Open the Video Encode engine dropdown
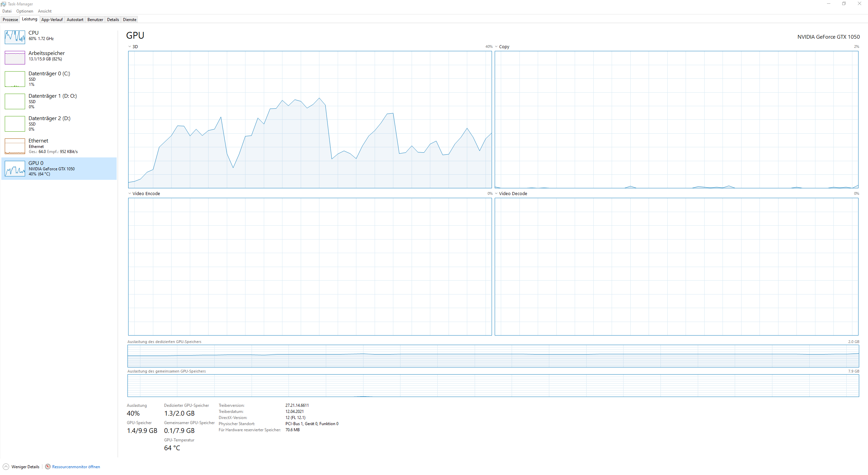This screenshot has width=868, height=475. coord(130,193)
